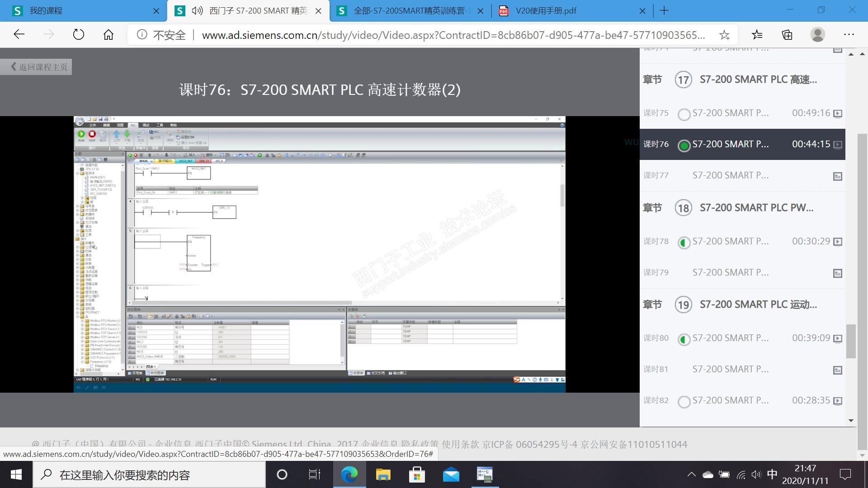Select lesson 78 progress circle
Viewport: 868px width, 488px height.
[x=684, y=243]
